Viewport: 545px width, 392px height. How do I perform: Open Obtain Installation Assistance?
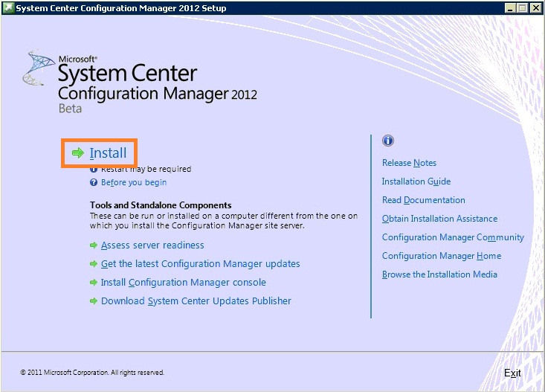439,219
